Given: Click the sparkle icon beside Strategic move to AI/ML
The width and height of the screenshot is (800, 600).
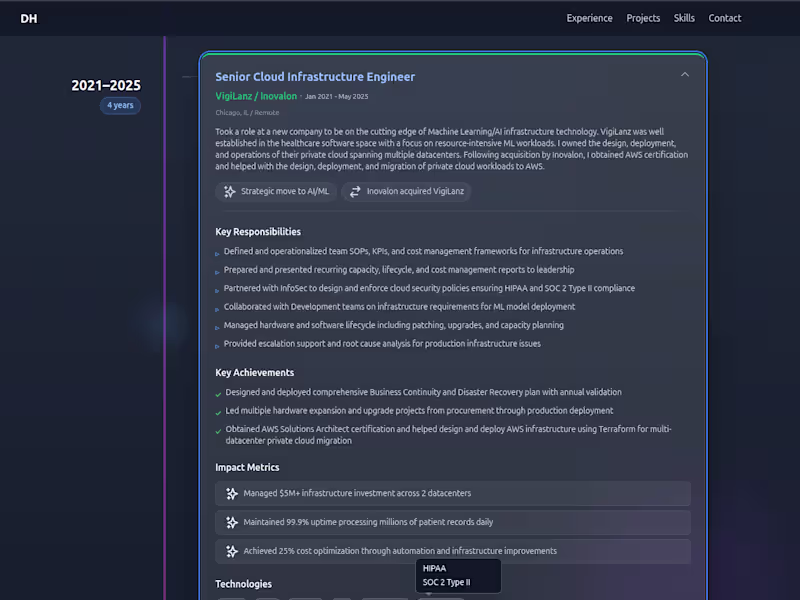Looking at the screenshot, I should (x=230, y=191).
